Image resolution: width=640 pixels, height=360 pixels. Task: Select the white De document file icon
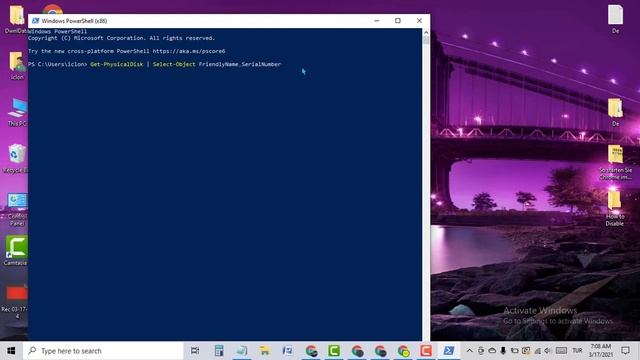[616, 19]
